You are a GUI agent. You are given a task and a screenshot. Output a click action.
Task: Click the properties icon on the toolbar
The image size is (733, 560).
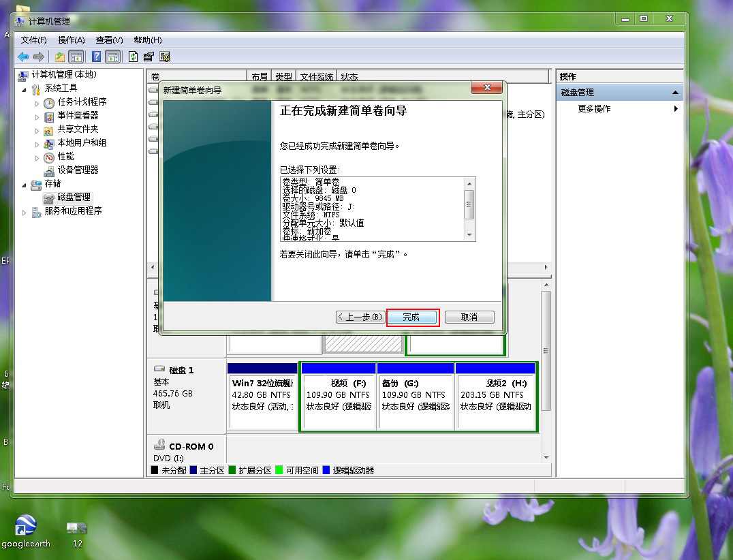point(148,57)
